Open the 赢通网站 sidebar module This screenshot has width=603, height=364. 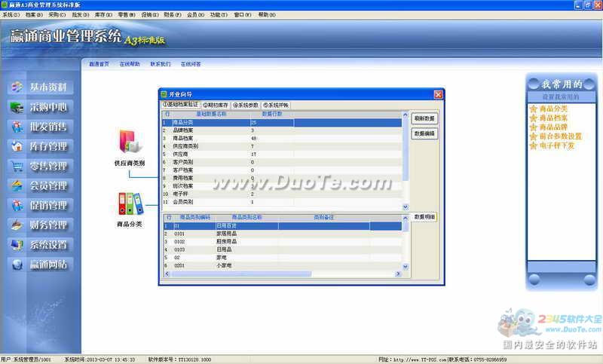pos(41,265)
